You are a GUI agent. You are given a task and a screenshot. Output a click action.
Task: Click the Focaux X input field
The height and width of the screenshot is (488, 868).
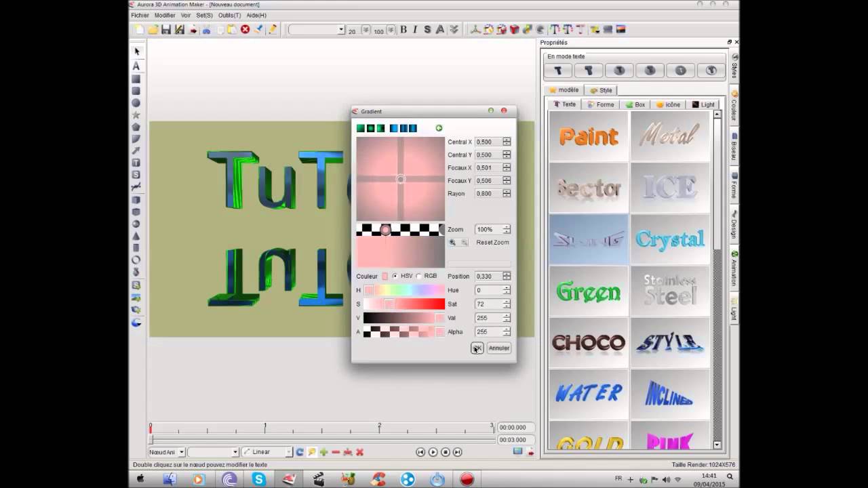[488, 168]
